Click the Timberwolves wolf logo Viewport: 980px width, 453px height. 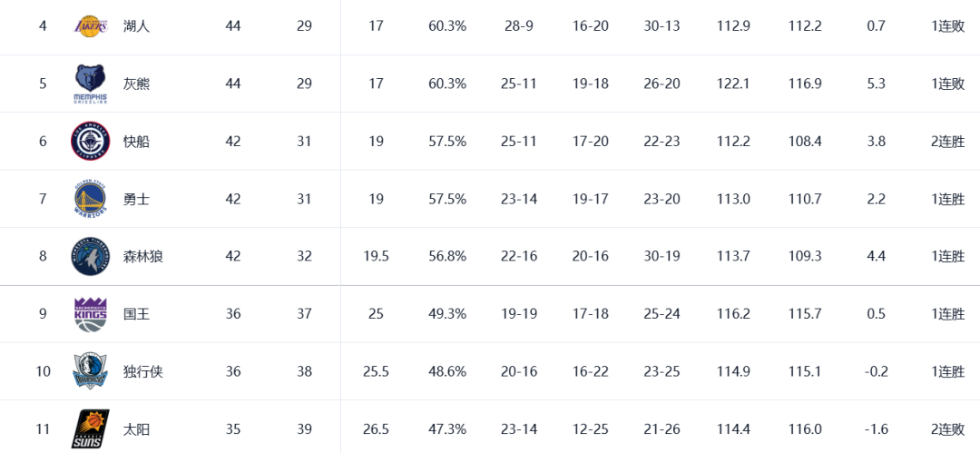coord(91,257)
